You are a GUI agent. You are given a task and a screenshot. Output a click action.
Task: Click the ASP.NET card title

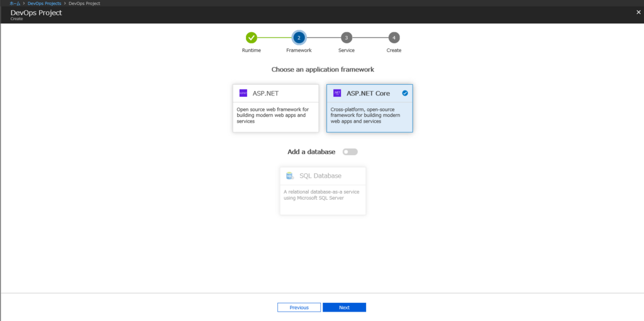coord(265,93)
